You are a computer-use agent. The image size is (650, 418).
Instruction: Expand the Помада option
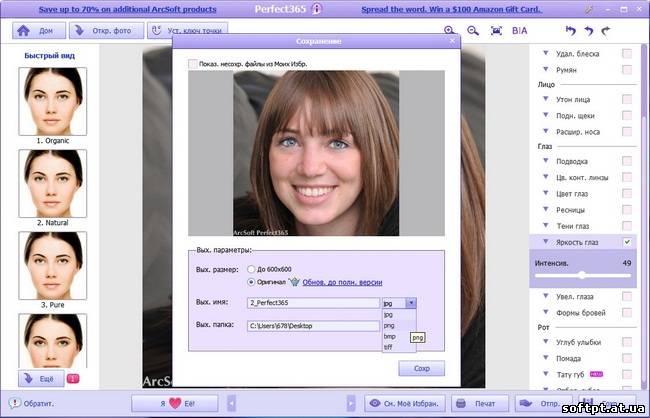[546, 357]
